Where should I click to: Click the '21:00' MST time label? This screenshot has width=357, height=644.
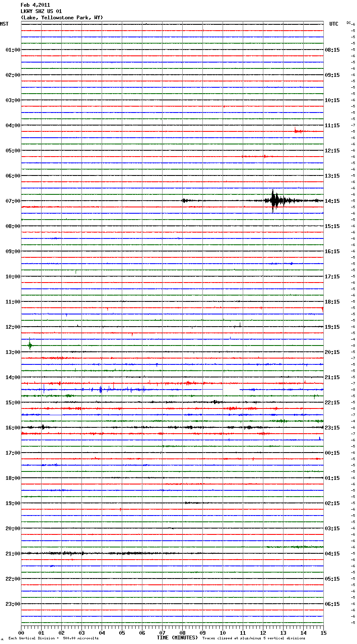pos(13,554)
